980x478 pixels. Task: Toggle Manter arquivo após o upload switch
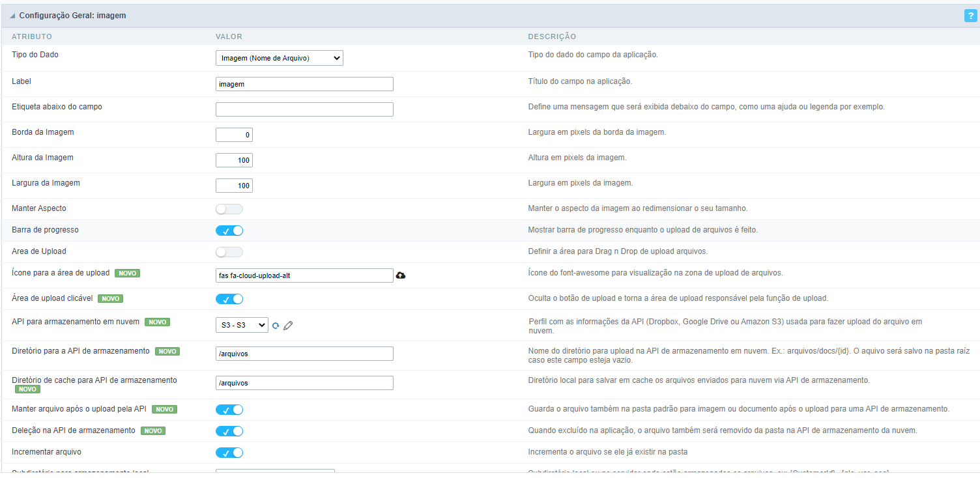tap(229, 410)
